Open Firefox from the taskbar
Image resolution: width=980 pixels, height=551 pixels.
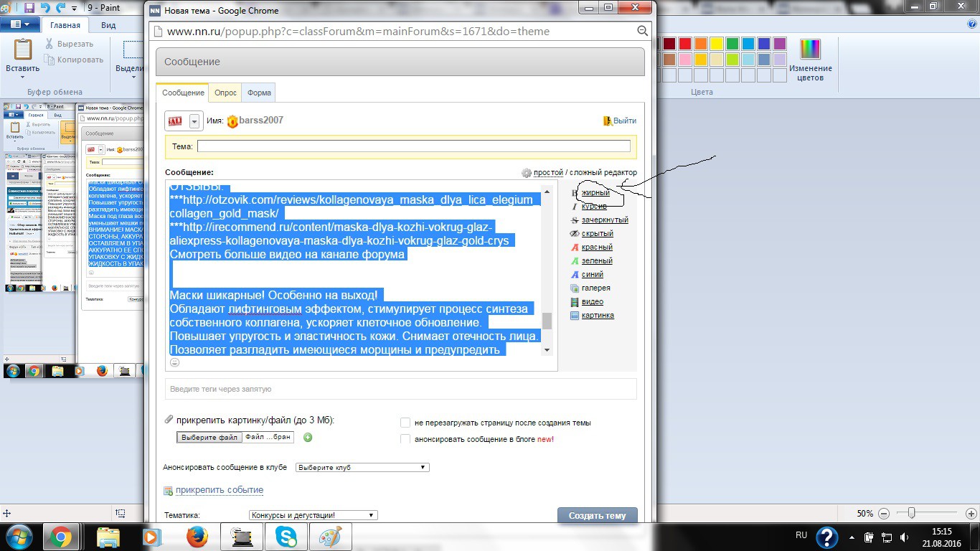(x=197, y=537)
